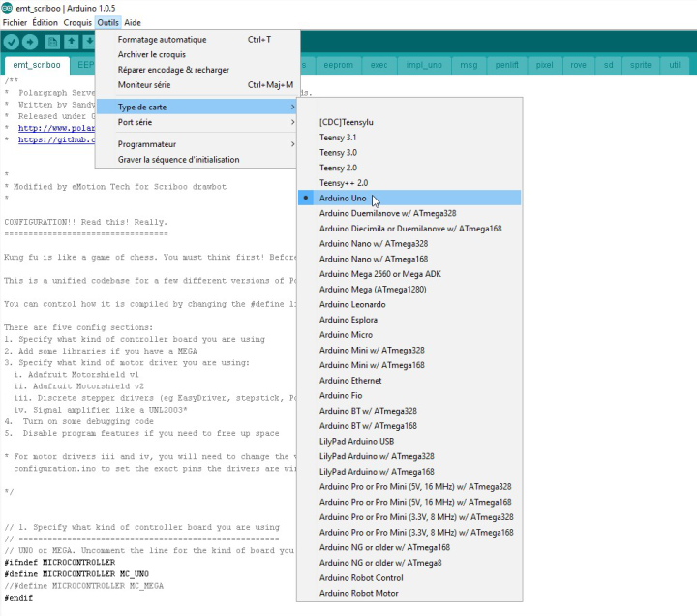Click the Verify checkmark toolbar icon

12,43
